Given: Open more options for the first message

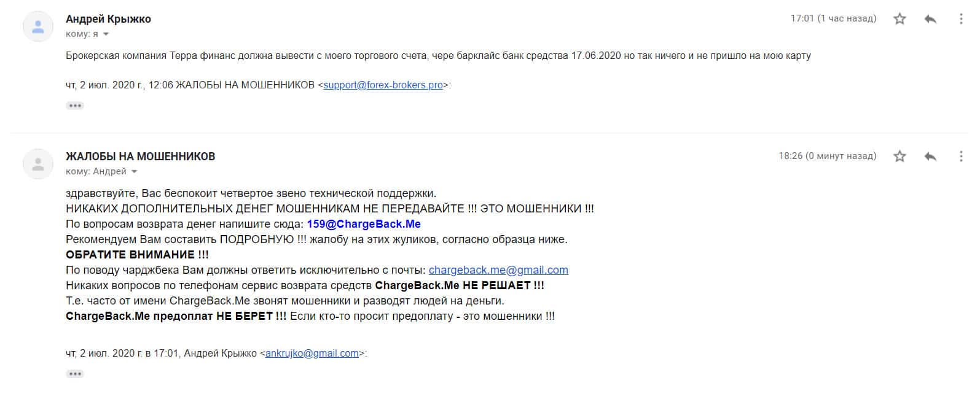Looking at the screenshot, I should pos(961,19).
